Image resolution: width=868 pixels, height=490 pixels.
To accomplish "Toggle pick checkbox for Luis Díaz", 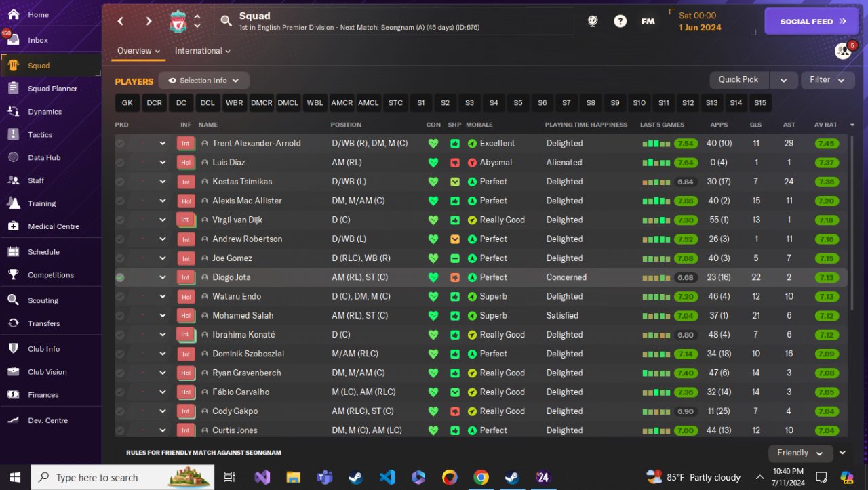I will click(120, 163).
